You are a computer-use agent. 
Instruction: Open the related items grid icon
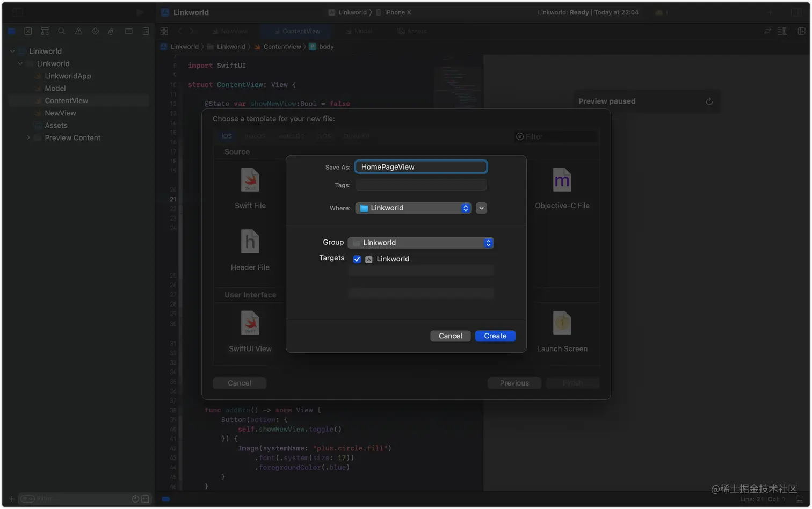click(164, 31)
